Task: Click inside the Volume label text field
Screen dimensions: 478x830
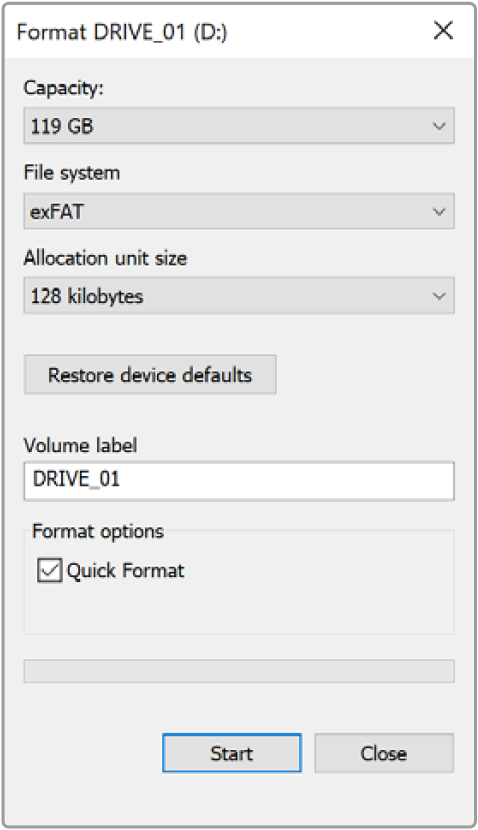Action: pyautogui.click(x=239, y=481)
